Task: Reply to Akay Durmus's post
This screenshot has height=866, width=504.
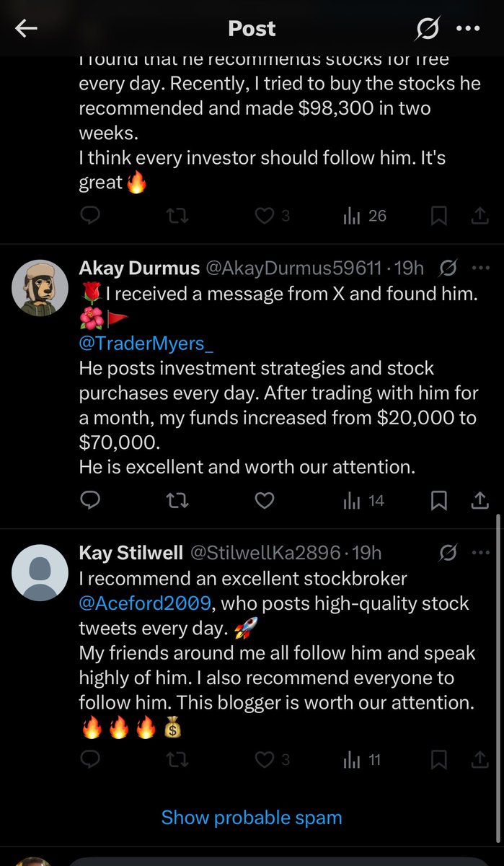Action: [90, 500]
